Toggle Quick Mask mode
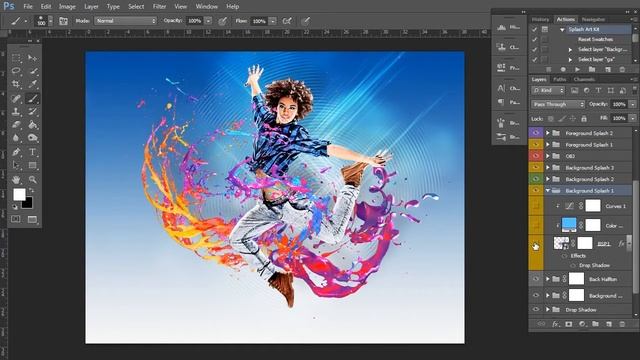640x360 pixels. tap(16, 219)
